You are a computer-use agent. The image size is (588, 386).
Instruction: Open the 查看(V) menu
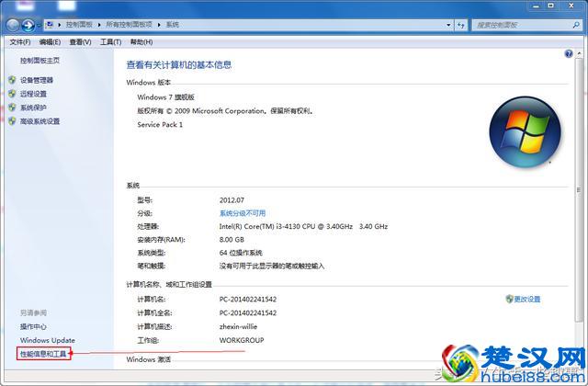pyautogui.click(x=80, y=42)
